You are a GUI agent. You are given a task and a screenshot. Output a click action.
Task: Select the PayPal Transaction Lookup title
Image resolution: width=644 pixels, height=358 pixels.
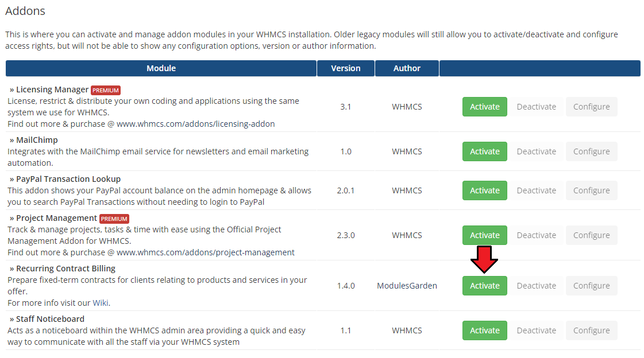click(x=68, y=179)
